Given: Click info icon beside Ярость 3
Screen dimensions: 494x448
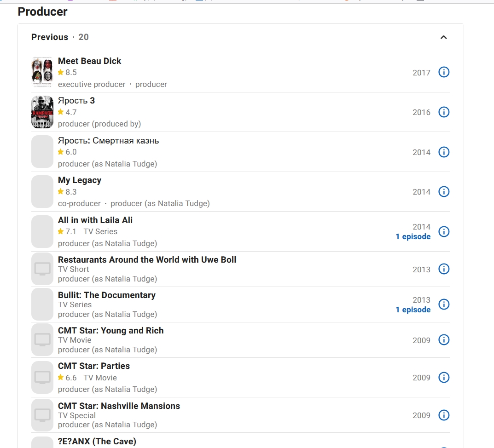Looking at the screenshot, I should coord(444,112).
